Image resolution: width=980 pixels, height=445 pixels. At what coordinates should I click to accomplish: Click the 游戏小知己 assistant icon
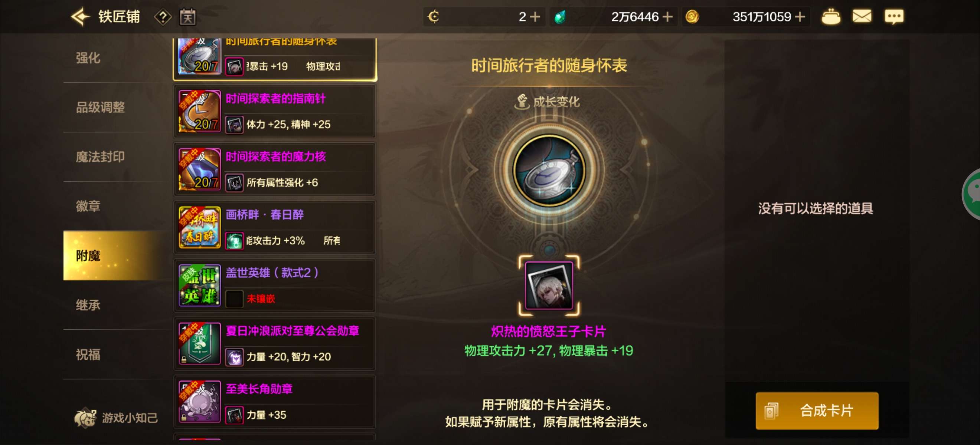point(116,418)
